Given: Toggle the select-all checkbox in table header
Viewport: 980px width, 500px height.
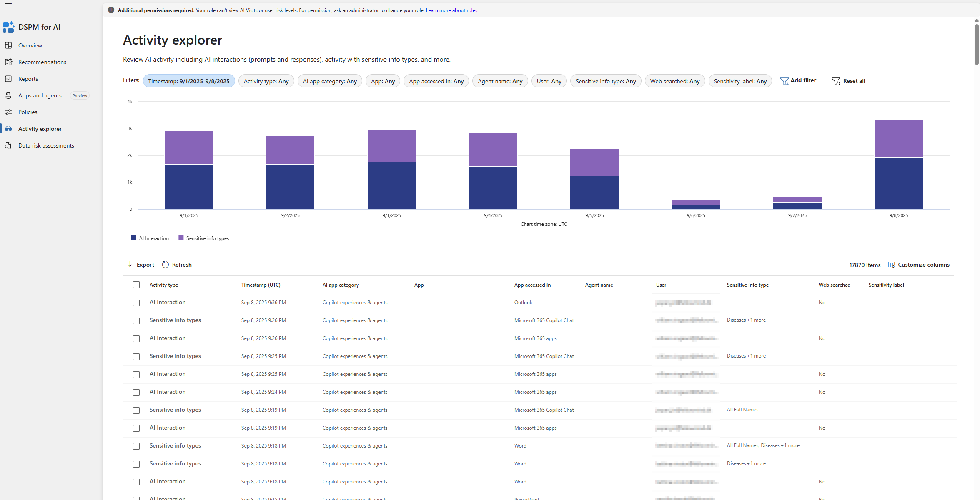Looking at the screenshot, I should point(136,285).
